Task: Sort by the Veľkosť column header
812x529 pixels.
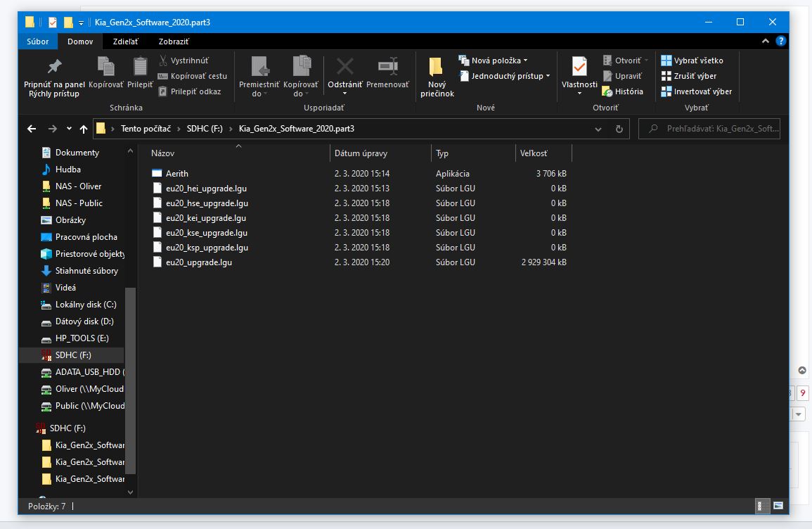Action: click(534, 153)
